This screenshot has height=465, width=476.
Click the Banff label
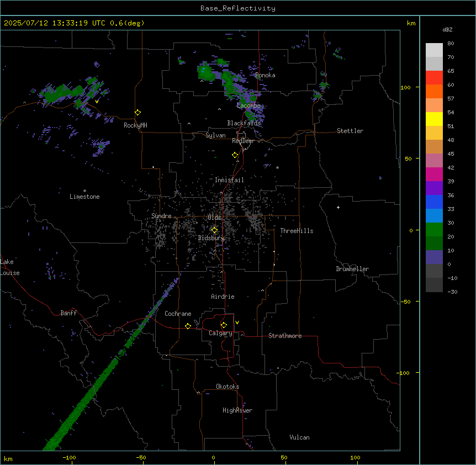[68, 313]
